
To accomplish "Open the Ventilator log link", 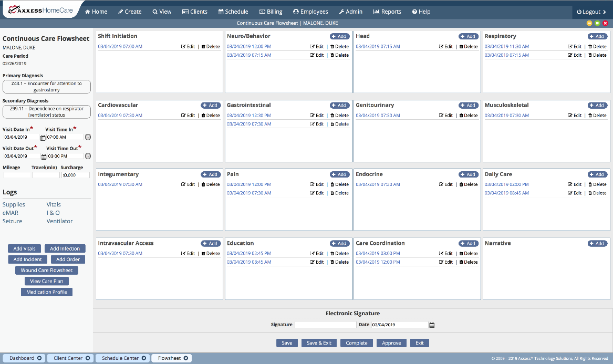I will 59,221.
